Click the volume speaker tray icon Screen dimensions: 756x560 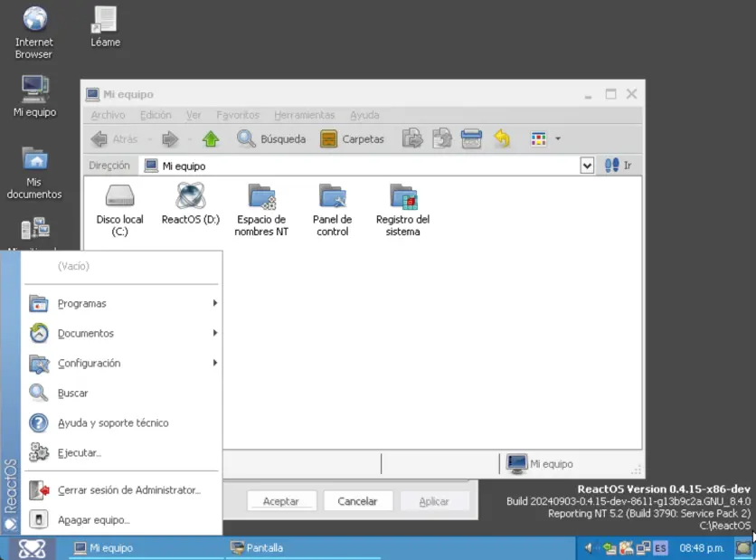[589, 548]
